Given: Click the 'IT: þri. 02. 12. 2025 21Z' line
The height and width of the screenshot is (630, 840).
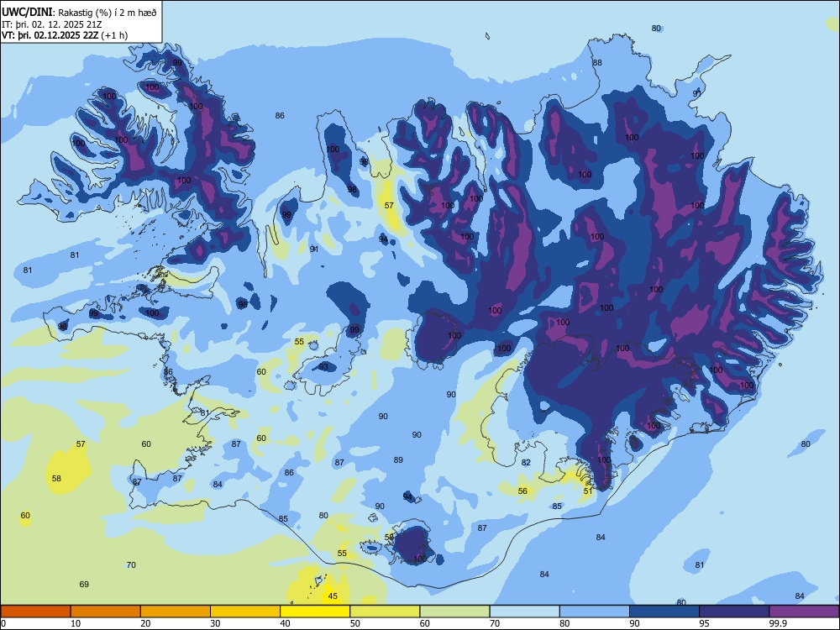Looking at the screenshot, I should pyautogui.click(x=51, y=24).
